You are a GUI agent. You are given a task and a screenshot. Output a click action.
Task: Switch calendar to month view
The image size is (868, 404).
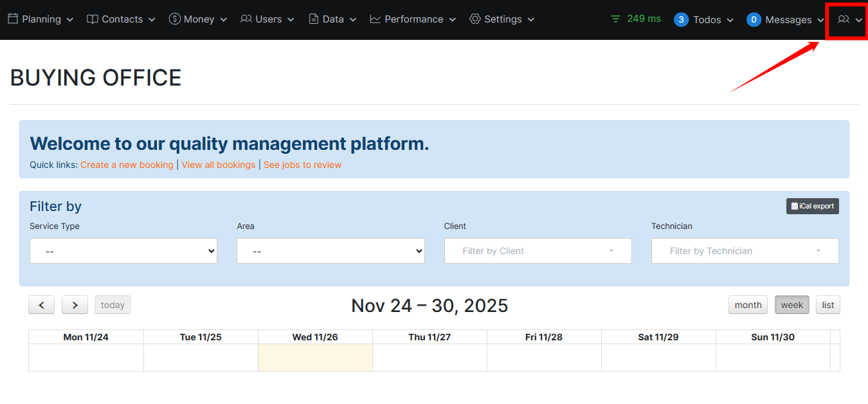click(x=747, y=304)
